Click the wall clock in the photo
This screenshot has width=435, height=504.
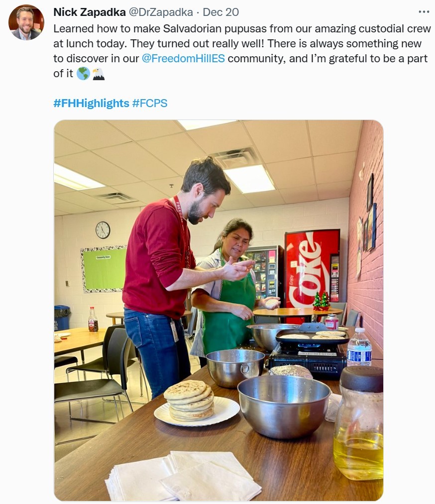[103, 230]
